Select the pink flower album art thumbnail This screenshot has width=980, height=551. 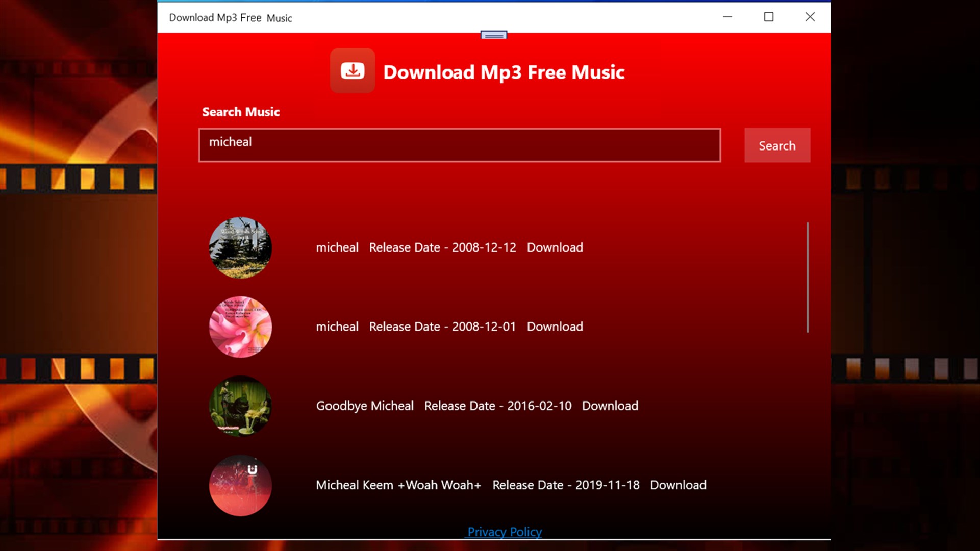(240, 327)
